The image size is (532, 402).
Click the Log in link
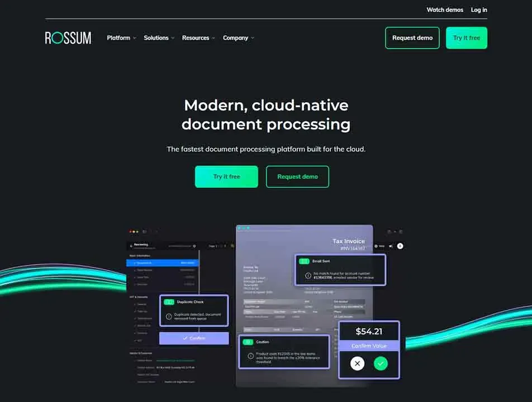coord(479,10)
